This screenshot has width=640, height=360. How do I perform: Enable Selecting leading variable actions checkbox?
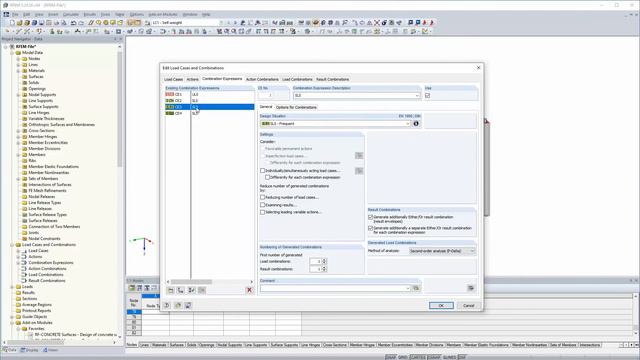[262, 212]
